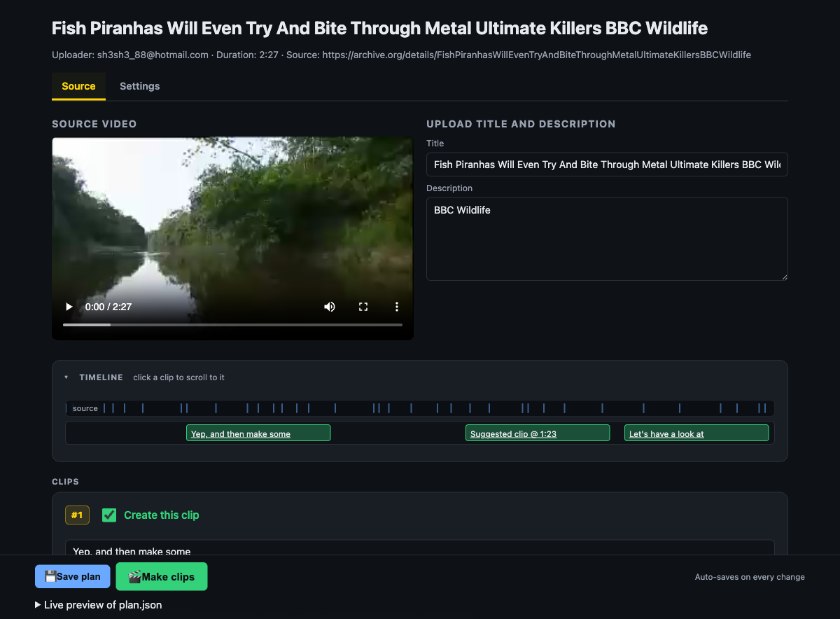Click into the Title input field
The height and width of the screenshot is (619, 840).
[x=607, y=165]
